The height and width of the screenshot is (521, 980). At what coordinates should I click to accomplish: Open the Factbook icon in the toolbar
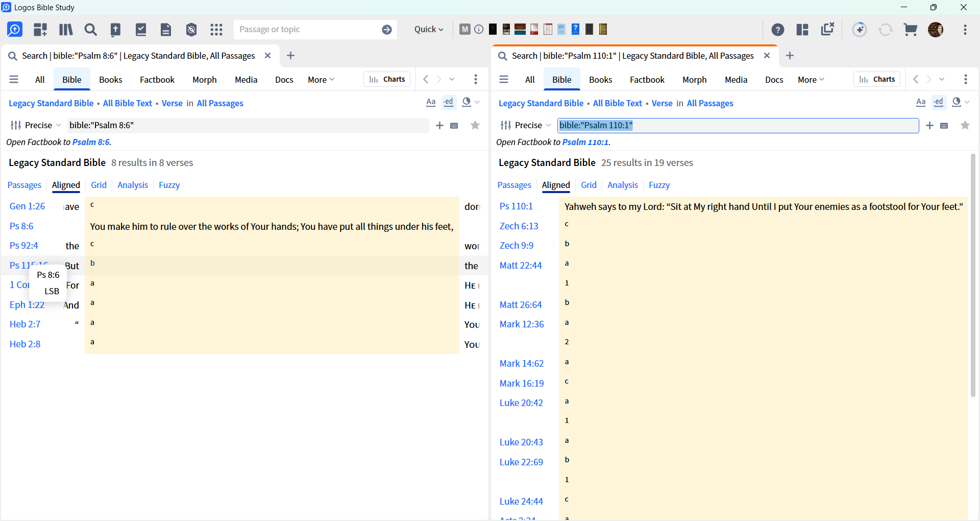pyautogui.click(x=116, y=30)
